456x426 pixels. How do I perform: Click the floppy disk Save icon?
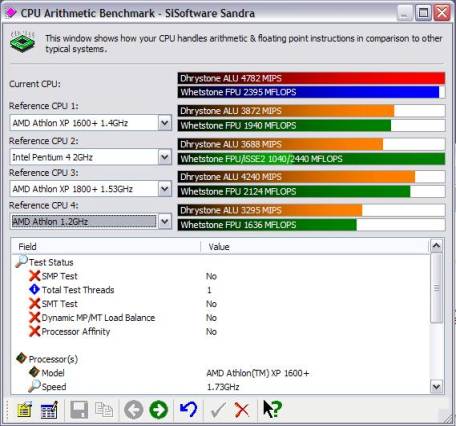(79, 410)
